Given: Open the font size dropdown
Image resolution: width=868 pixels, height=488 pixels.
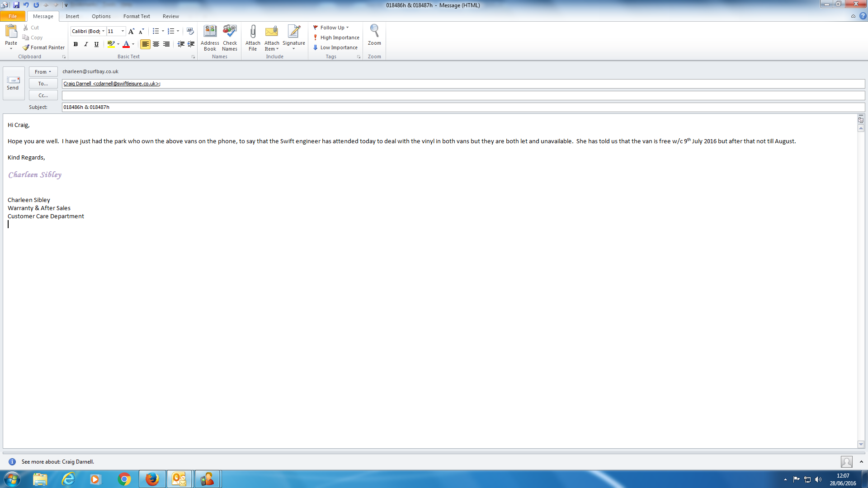Looking at the screenshot, I should pos(123,31).
